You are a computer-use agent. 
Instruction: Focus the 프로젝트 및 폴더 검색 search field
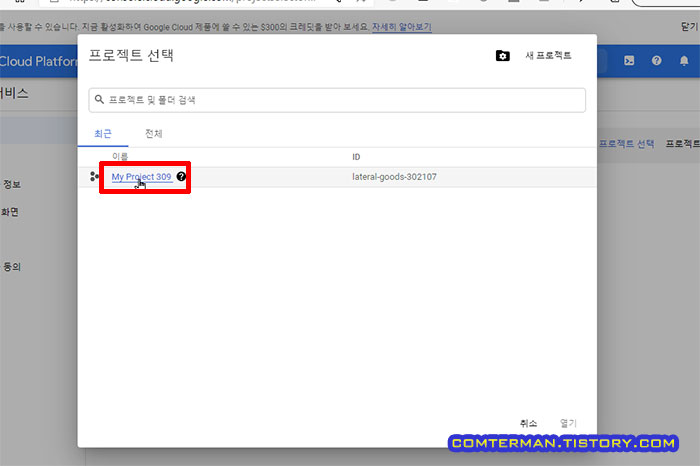337,100
